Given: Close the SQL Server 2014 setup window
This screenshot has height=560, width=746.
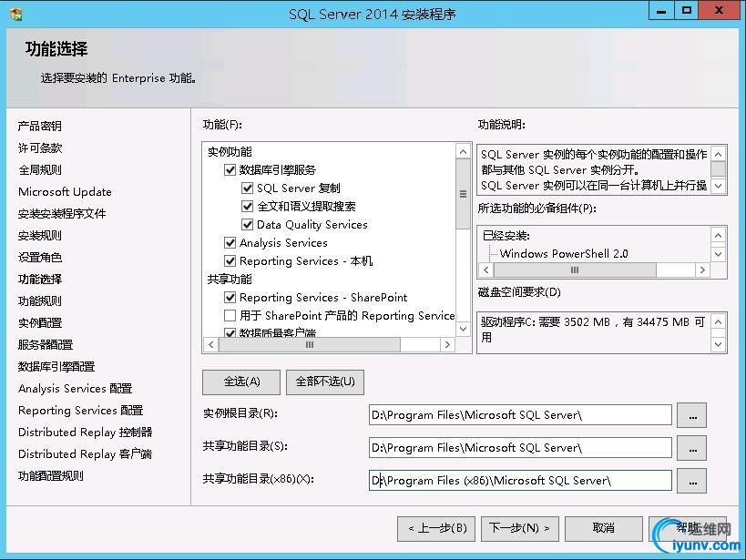Looking at the screenshot, I should [719, 11].
